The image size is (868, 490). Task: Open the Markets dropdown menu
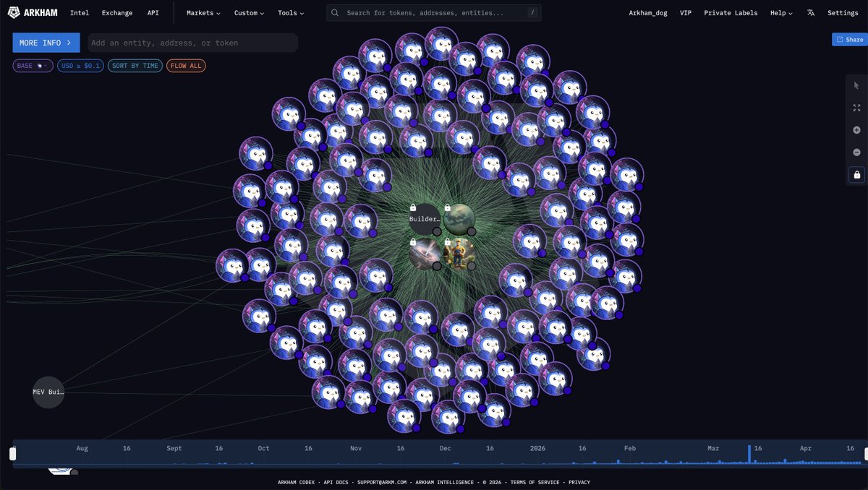click(203, 13)
